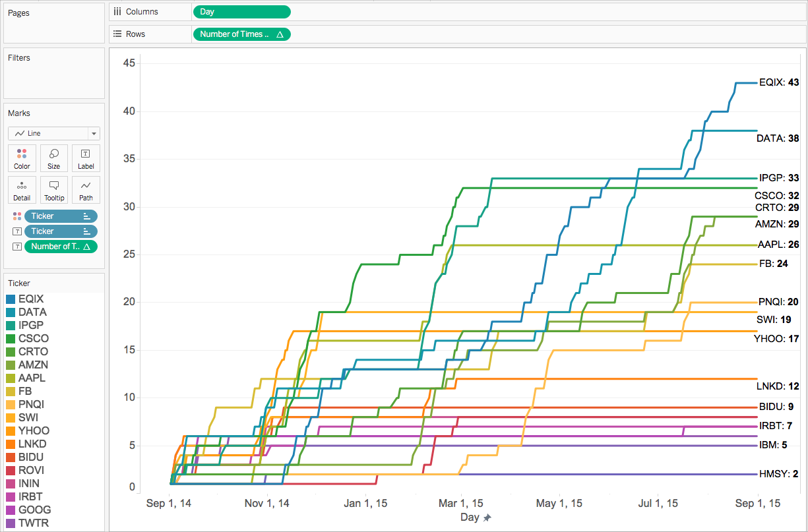Click the HMSY: 2 line label

click(779, 474)
